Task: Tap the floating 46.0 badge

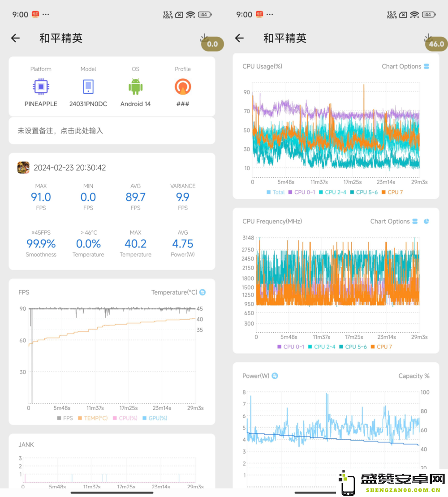Action: click(437, 44)
